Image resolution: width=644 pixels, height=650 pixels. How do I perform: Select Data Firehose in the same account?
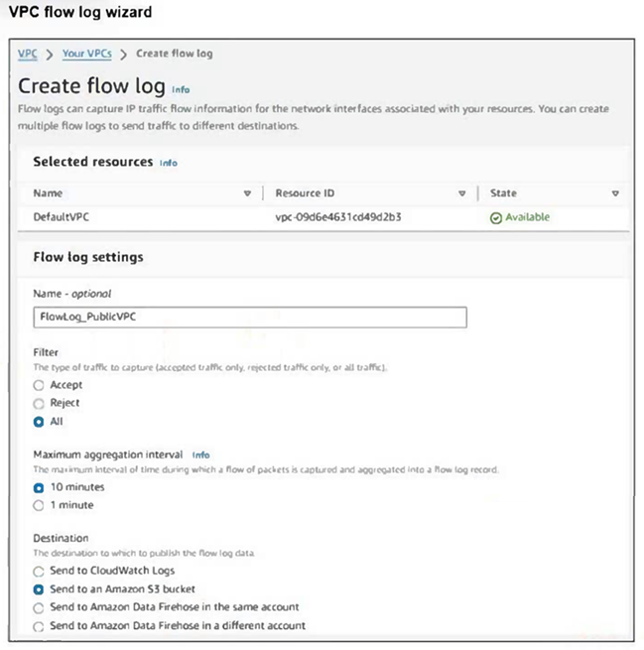[39, 607]
